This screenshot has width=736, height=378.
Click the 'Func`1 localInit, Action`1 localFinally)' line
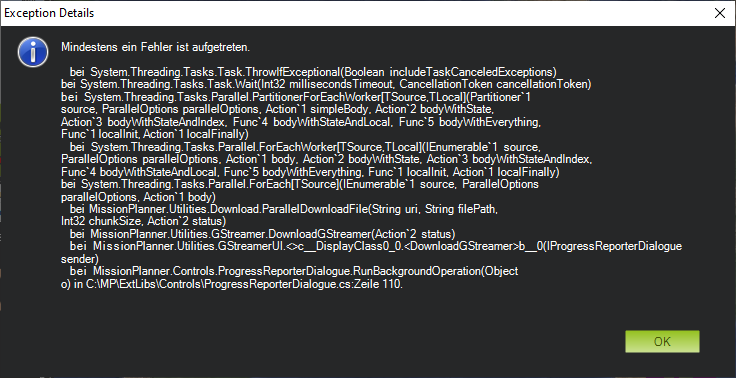(x=154, y=135)
